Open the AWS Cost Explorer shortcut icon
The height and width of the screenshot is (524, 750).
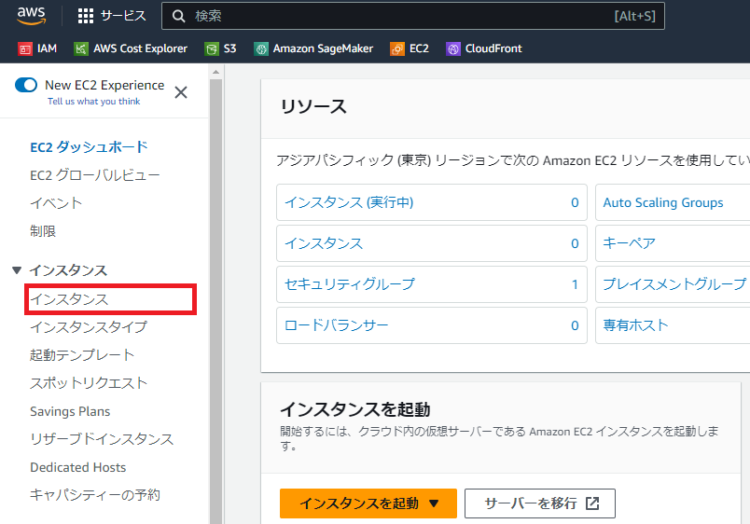click(81, 49)
